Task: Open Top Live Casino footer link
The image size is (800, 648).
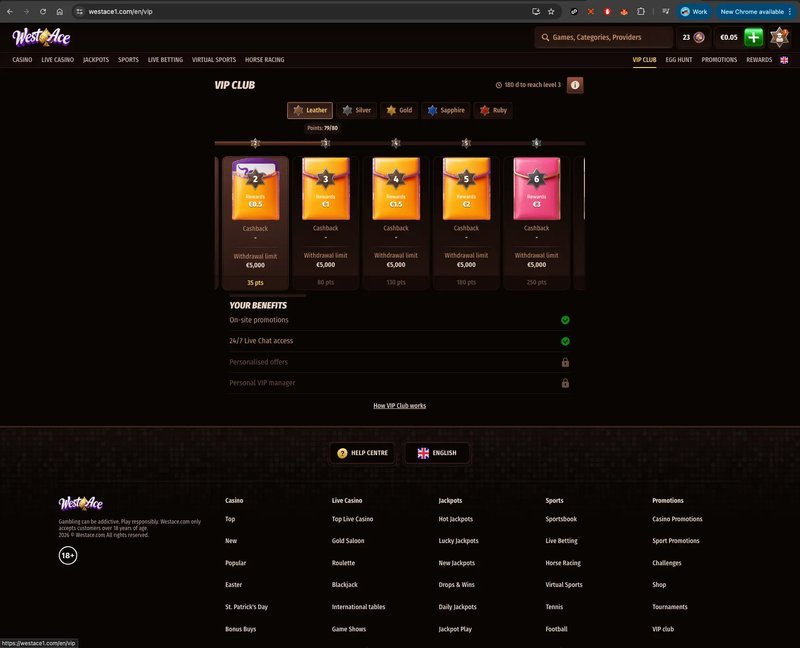Action: (x=352, y=519)
